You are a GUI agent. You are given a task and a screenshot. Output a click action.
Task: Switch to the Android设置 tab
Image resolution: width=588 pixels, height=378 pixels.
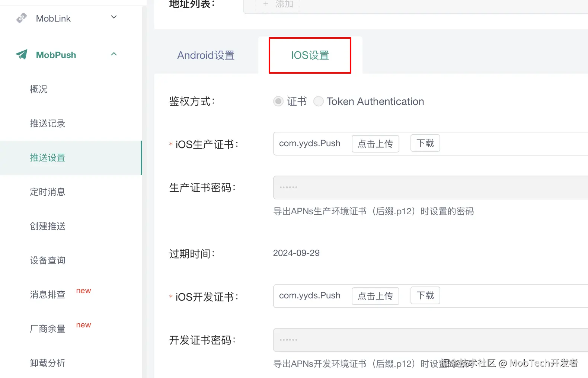pyautogui.click(x=206, y=55)
